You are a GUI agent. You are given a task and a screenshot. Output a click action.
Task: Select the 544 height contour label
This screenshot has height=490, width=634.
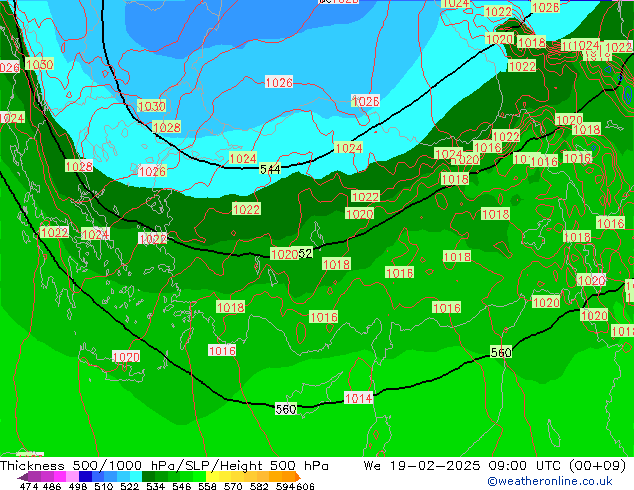point(270,169)
